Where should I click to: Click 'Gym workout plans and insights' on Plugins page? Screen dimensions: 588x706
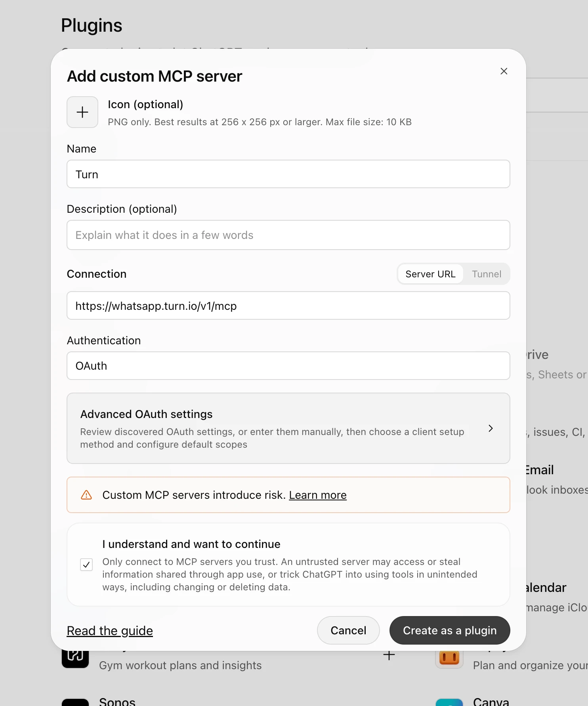(x=180, y=666)
